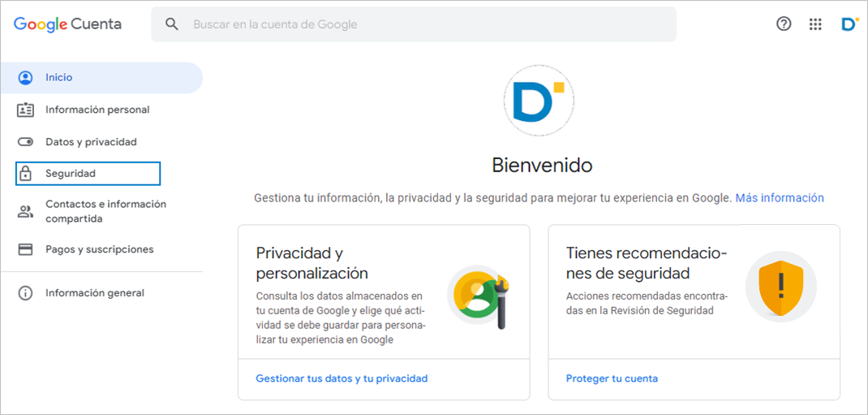This screenshot has width=868, height=415.
Task: Click the privacy personalization illustration
Action: coord(477,296)
